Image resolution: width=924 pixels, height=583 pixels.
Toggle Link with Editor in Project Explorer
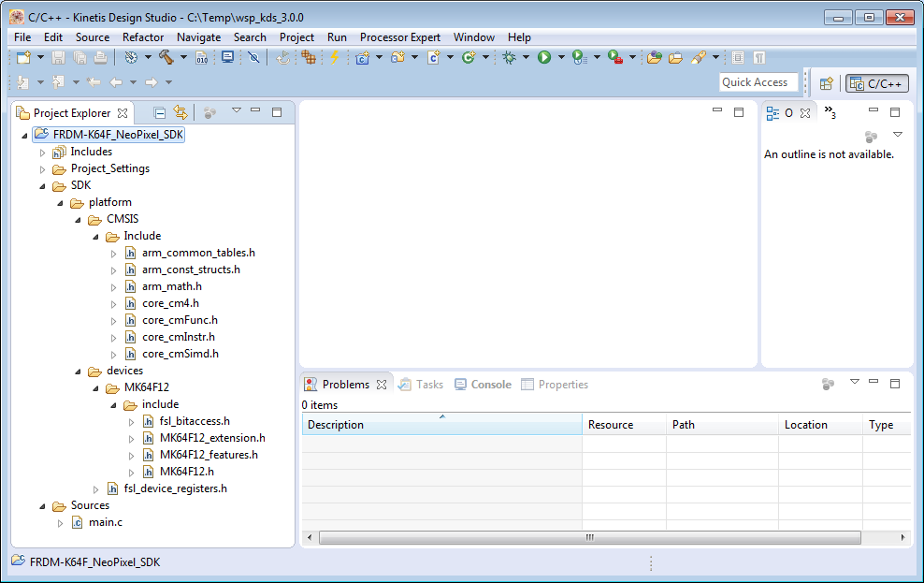point(180,112)
